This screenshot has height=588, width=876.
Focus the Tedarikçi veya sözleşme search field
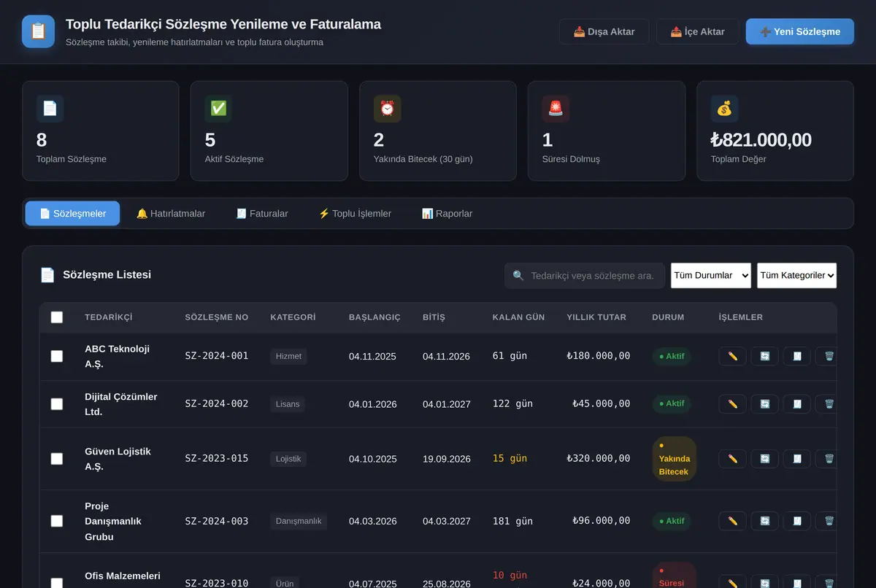(x=585, y=276)
